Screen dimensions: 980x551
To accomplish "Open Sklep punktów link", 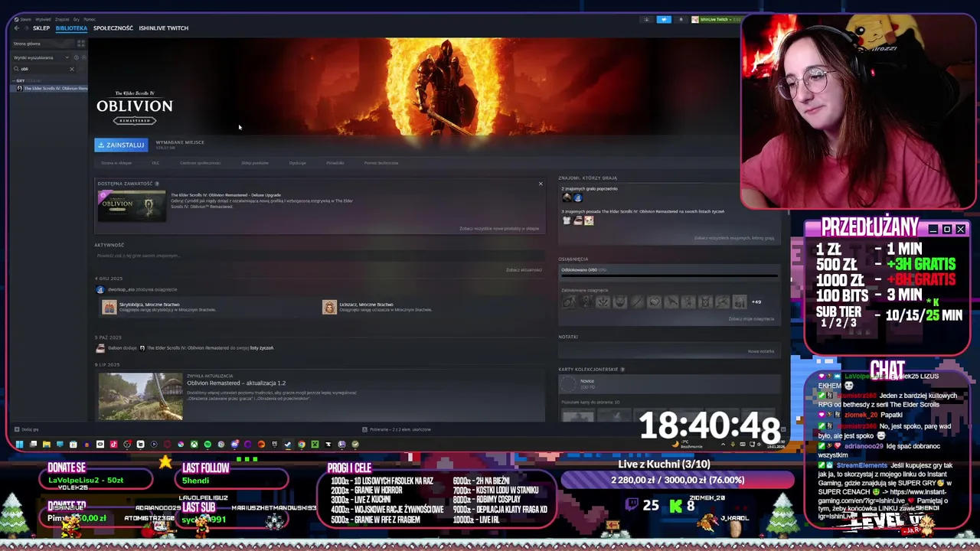I will (255, 163).
